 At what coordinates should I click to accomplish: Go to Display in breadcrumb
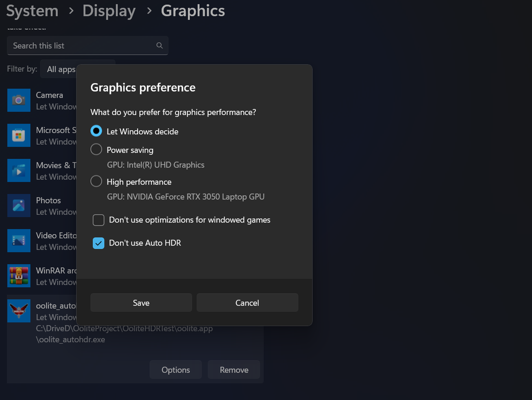tap(109, 11)
